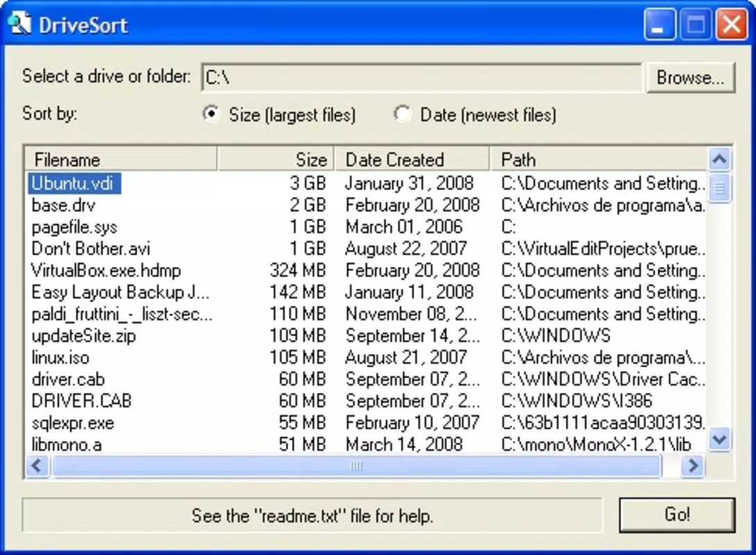Click the March 01, 2006 date cell
The width and height of the screenshot is (756, 555).
(x=404, y=227)
